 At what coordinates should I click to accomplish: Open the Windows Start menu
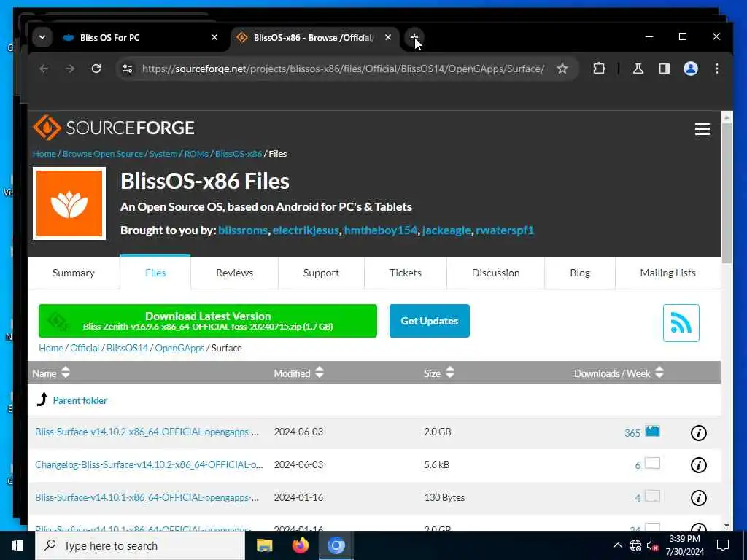click(18, 545)
